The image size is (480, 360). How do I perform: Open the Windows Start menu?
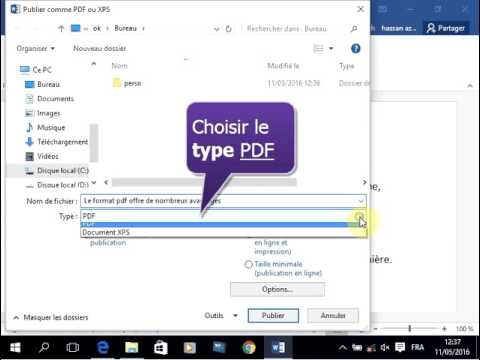point(15,348)
